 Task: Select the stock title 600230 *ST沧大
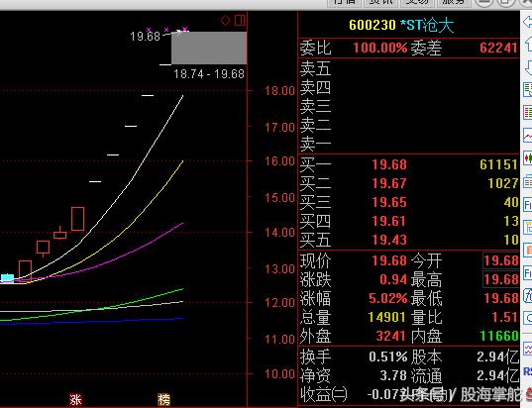coord(401,25)
